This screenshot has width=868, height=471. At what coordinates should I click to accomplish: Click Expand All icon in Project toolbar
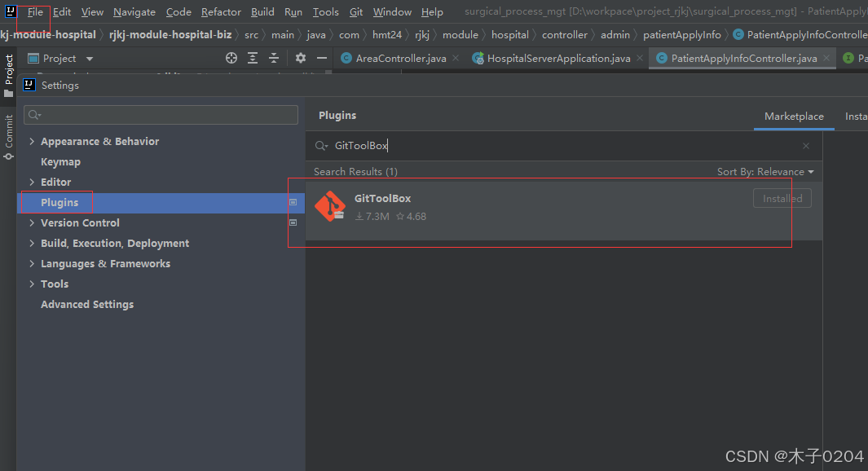[x=253, y=58]
